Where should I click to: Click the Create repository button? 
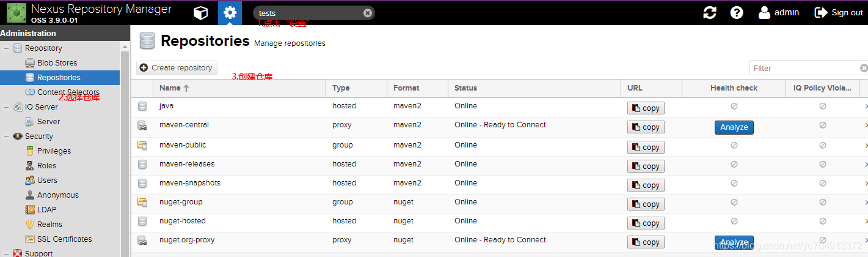[177, 68]
